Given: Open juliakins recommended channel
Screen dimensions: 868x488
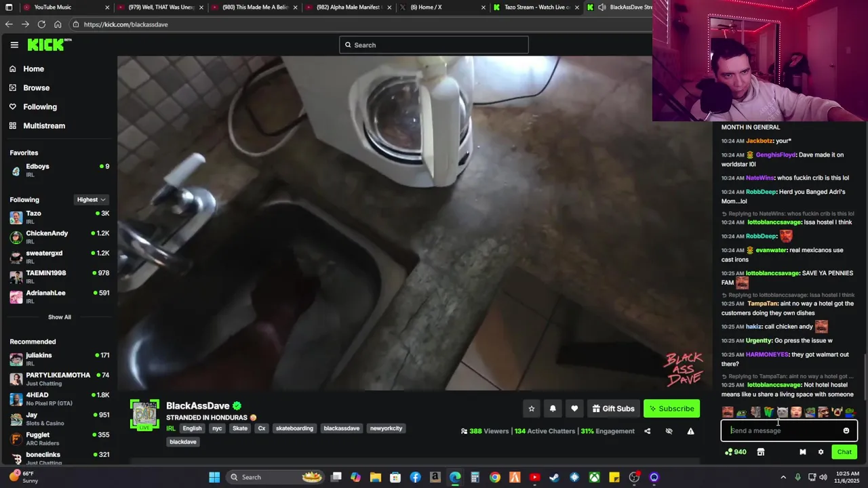Looking at the screenshot, I should tap(59, 359).
